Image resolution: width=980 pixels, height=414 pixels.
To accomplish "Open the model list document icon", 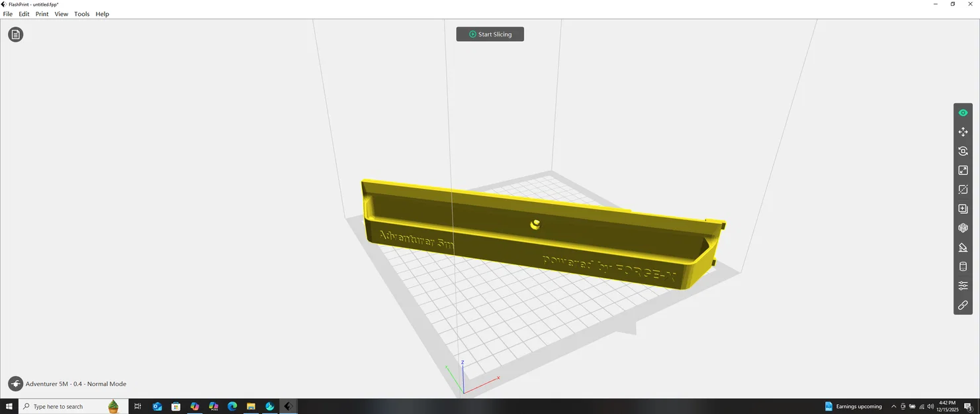I will click(x=16, y=34).
